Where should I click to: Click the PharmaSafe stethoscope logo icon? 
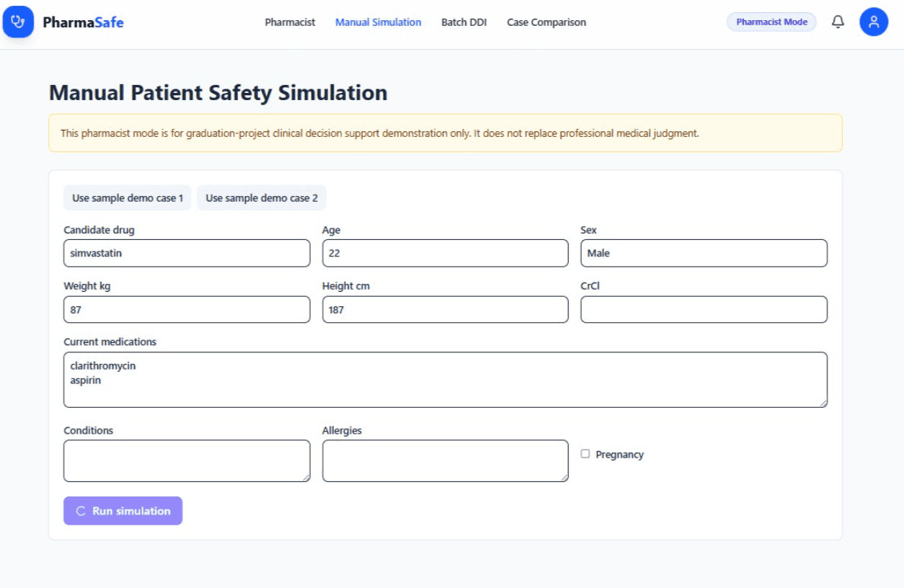point(18,22)
